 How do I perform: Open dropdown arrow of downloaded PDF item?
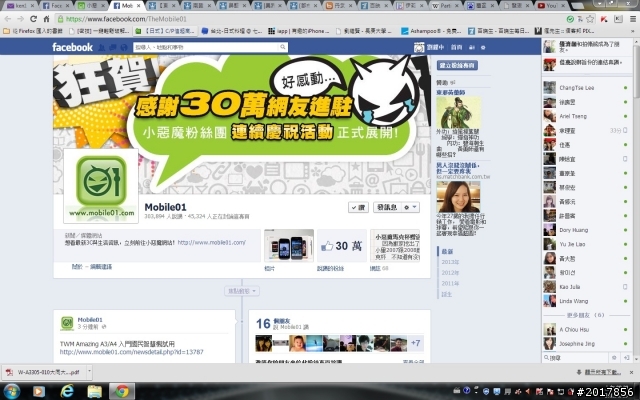[89, 372]
